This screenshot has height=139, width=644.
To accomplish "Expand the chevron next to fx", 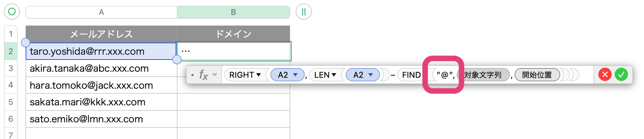I will pyautogui.click(x=215, y=75).
